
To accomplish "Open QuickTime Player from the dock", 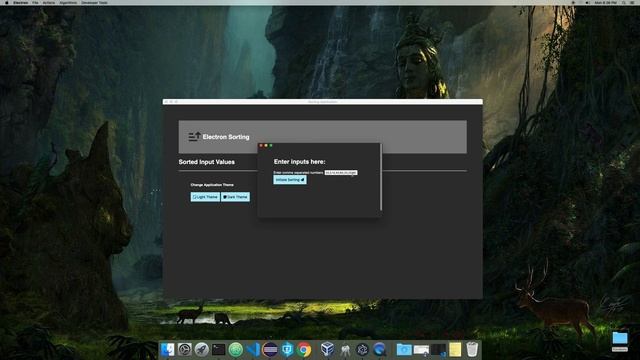I will click(x=380, y=349).
